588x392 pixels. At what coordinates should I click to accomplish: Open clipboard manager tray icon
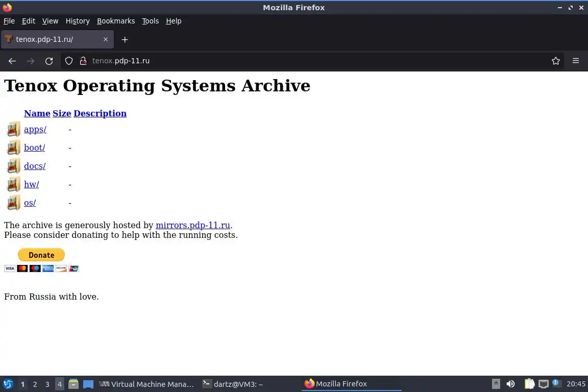[x=529, y=384]
